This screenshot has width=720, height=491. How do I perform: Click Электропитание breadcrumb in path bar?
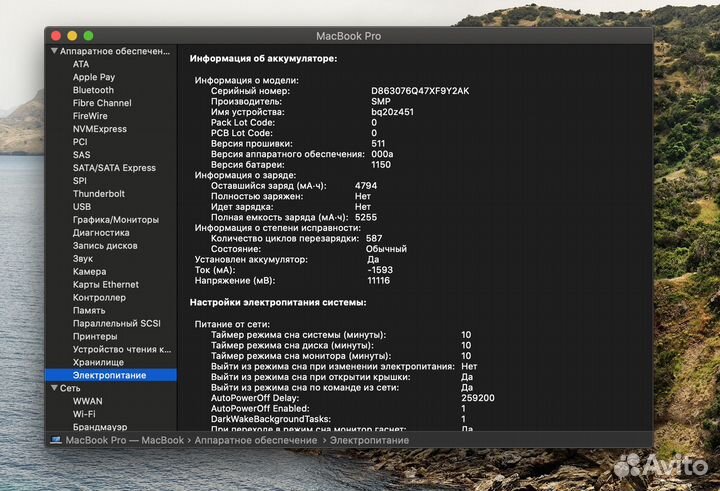(x=369, y=440)
